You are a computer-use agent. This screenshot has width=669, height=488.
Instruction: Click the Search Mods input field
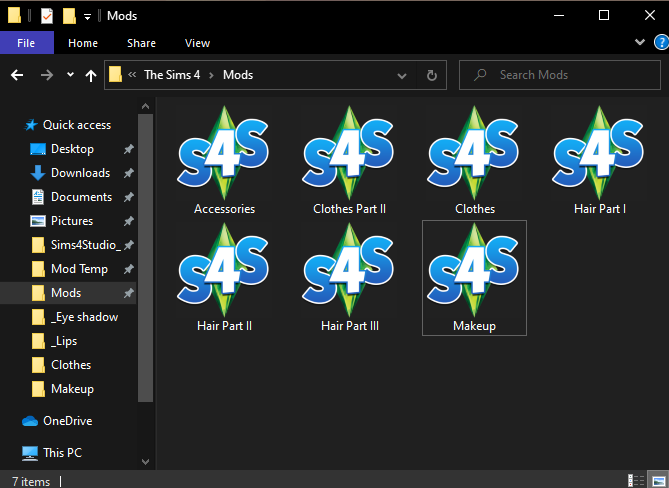560,75
